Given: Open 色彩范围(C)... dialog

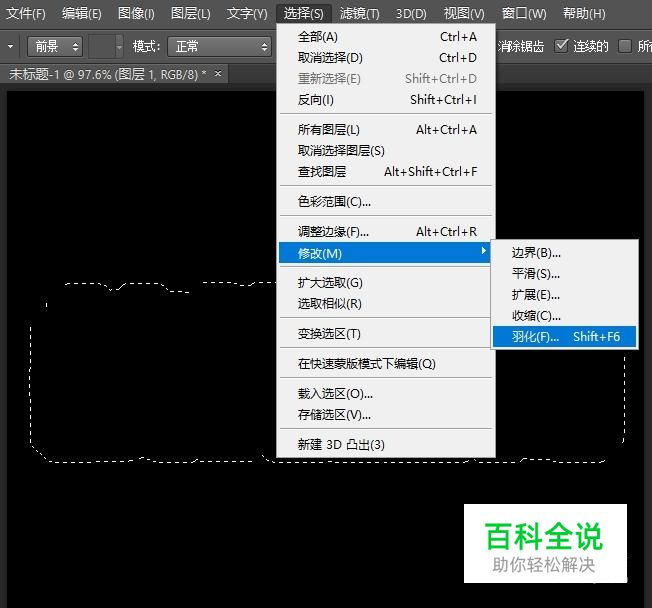Looking at the screenshot, I should click(x=387, y=202).
